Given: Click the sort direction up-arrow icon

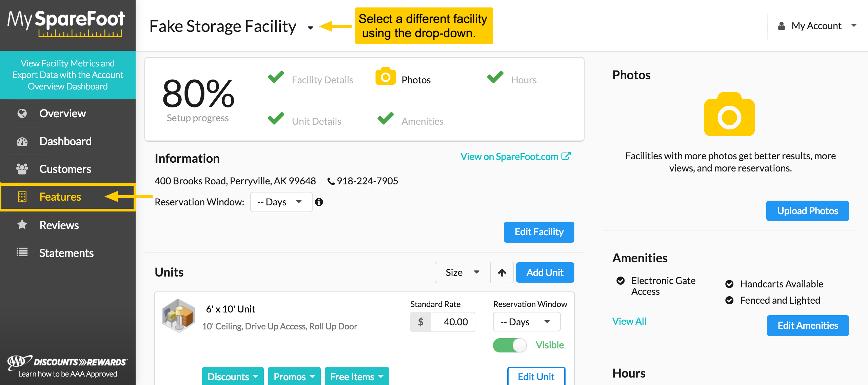Looking at the screenshot, I should 502,272.
